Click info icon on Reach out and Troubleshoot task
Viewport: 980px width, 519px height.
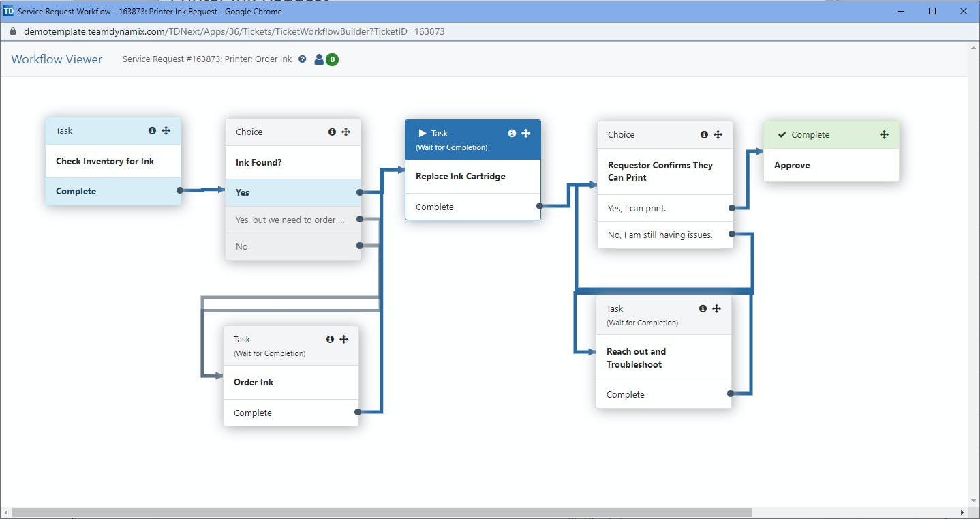(x=703, y=308)
